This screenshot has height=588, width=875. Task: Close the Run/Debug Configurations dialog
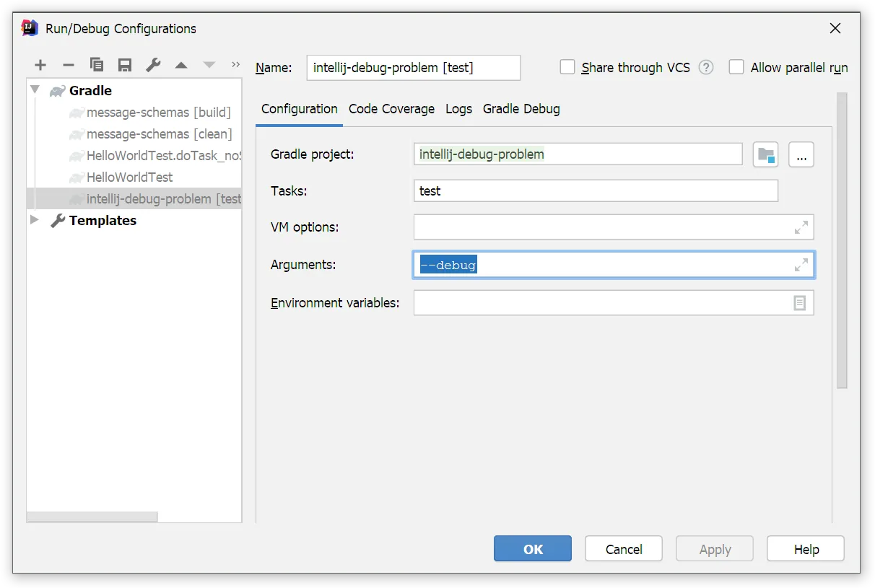pos(835,28)
